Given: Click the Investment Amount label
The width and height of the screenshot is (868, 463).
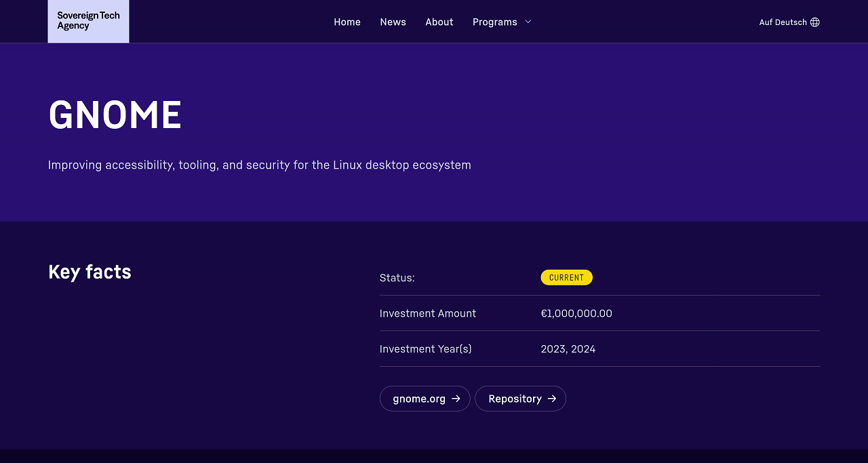Looking at the screenshot, I should tap(428, 313).
